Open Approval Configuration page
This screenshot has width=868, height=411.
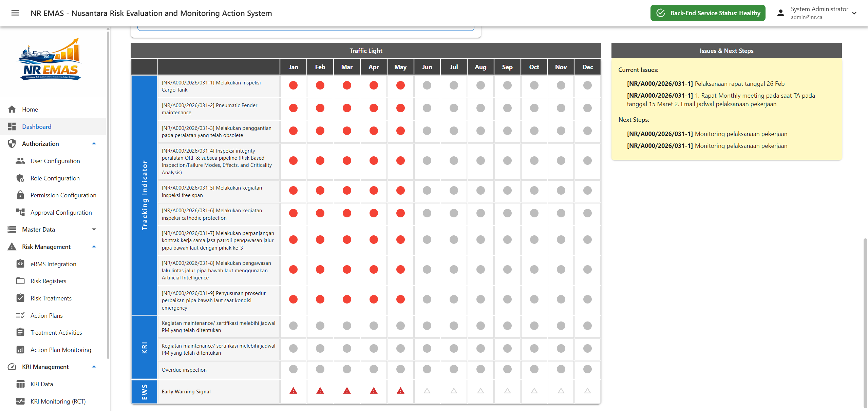click(53, 212)
